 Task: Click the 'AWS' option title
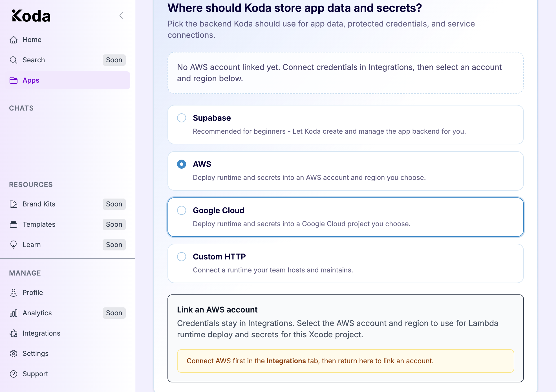pos(202,164)
